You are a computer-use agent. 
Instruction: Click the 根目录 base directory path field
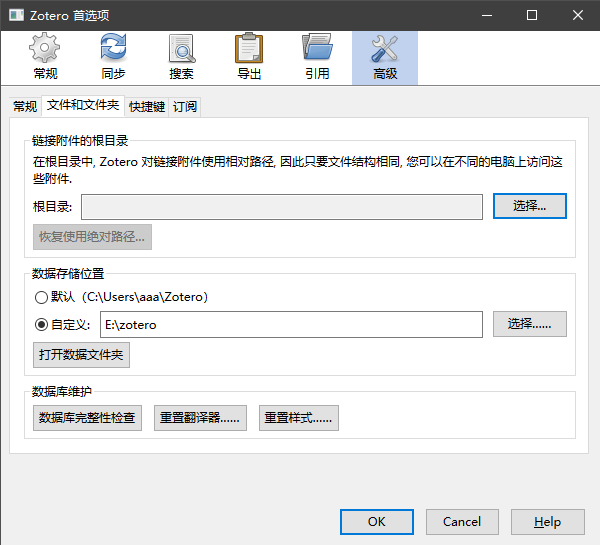[282, 207]
